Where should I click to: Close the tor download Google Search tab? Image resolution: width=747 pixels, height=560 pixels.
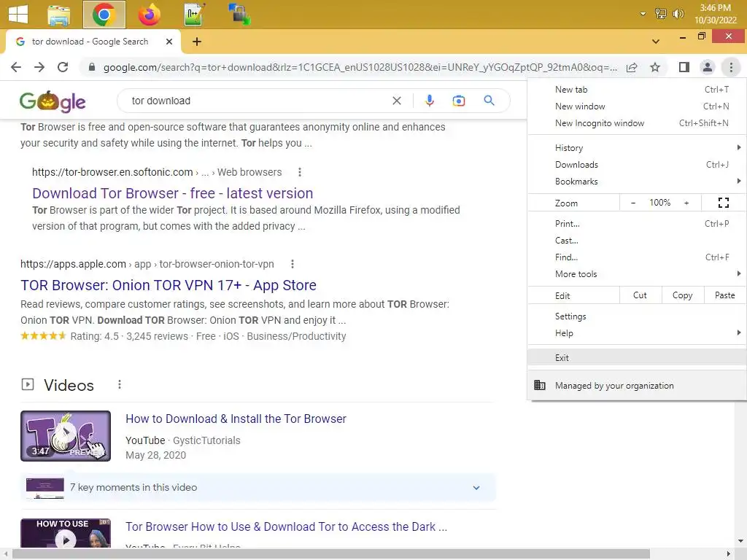click(x=169, y=42)
